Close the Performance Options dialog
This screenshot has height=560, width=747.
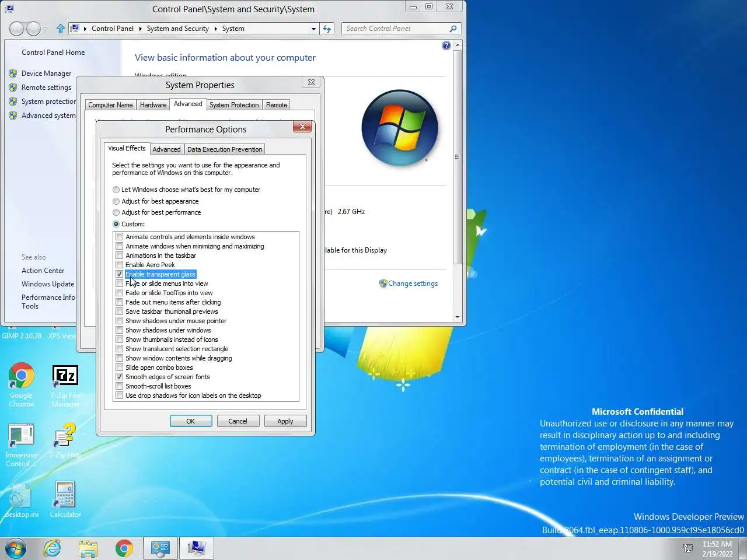pos(302,127)
